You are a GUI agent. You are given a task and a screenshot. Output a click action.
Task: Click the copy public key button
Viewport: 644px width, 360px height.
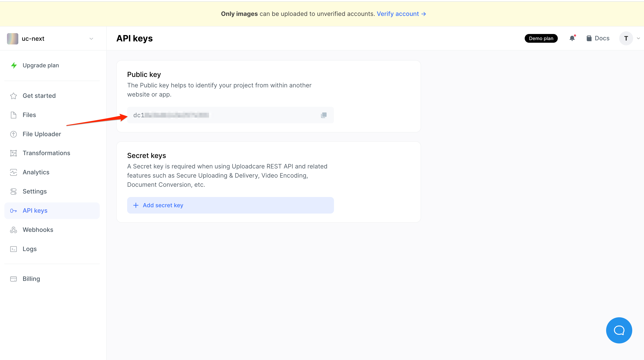click(x=324, y=115)
